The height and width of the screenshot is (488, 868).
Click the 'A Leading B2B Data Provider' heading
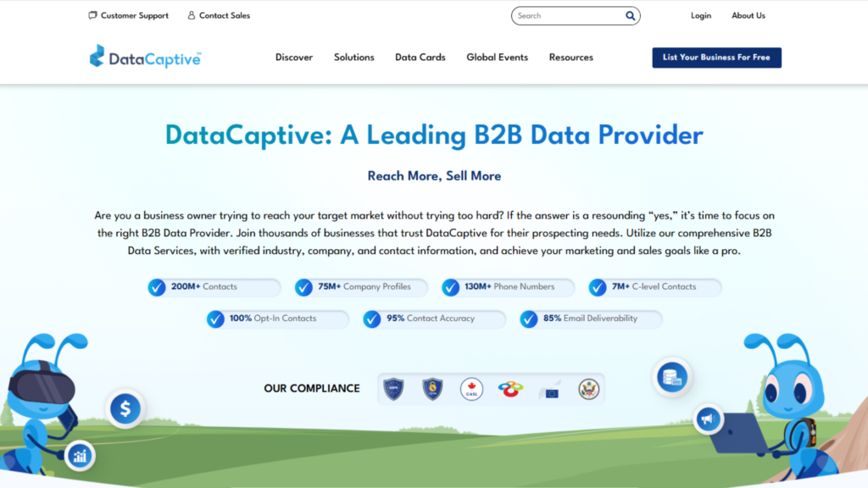tap(521, 136)
